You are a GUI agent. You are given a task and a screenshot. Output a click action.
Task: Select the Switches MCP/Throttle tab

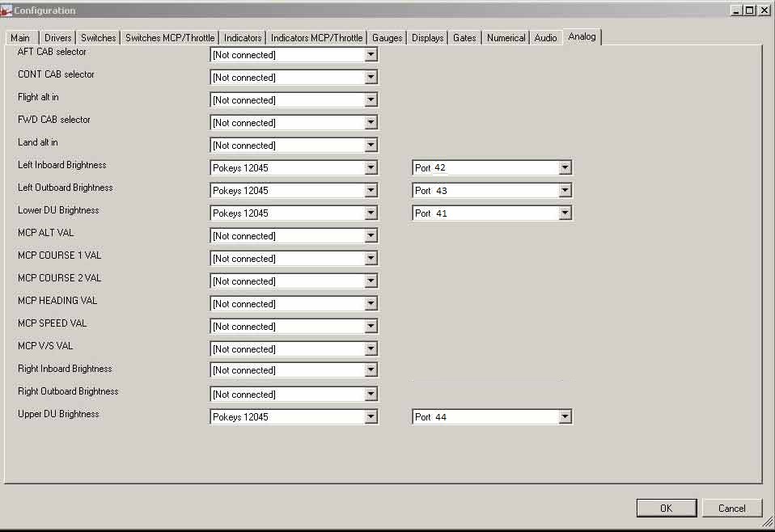coord(170,38)
